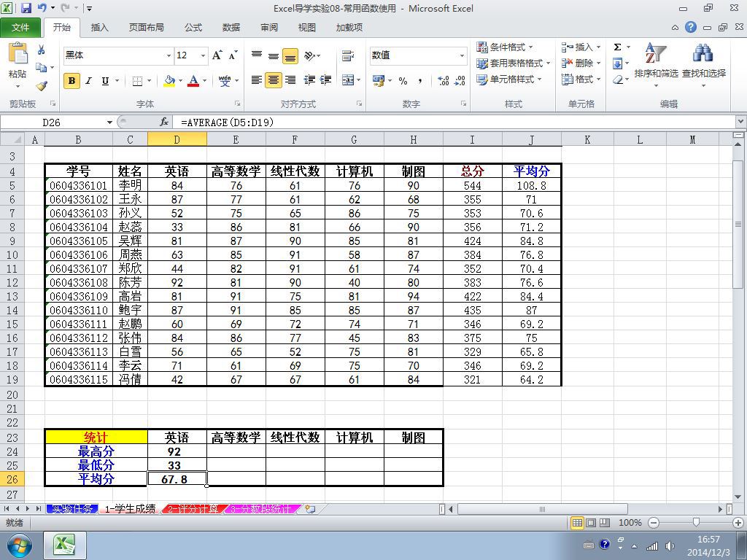Click the AutoSum sigma icon

click(617, 47)
